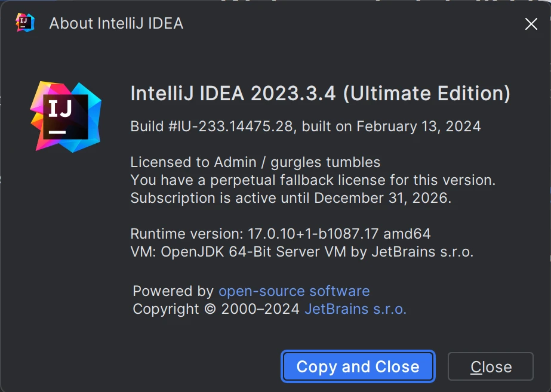Click the Licensed to Admin line
This screenshot has width=551, height=392.
255,162
